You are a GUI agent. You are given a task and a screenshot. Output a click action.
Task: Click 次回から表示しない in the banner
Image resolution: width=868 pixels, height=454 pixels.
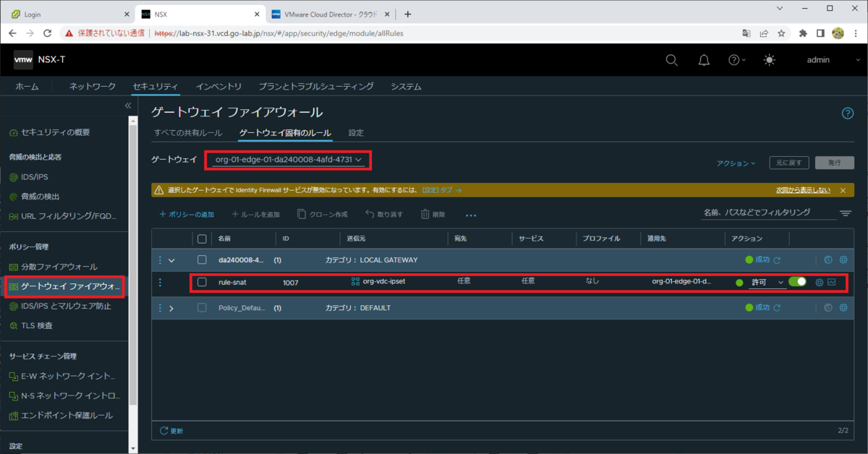click(803, 190)
